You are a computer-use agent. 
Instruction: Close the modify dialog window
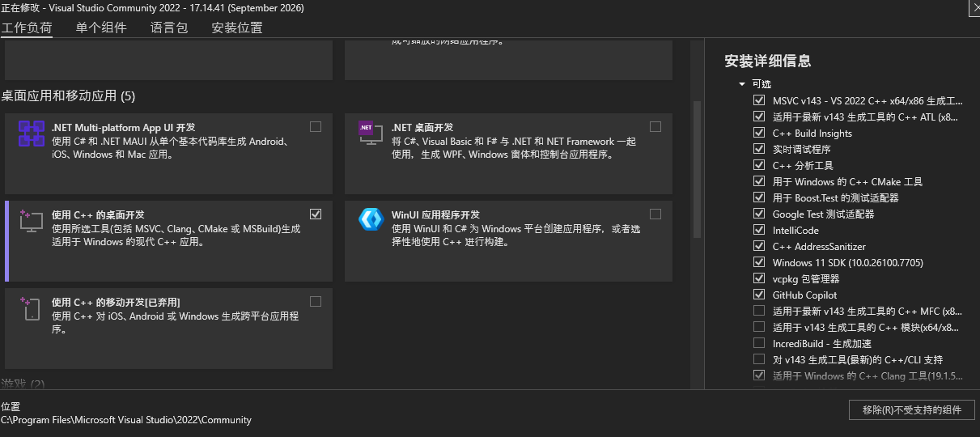tap(974, 7)
